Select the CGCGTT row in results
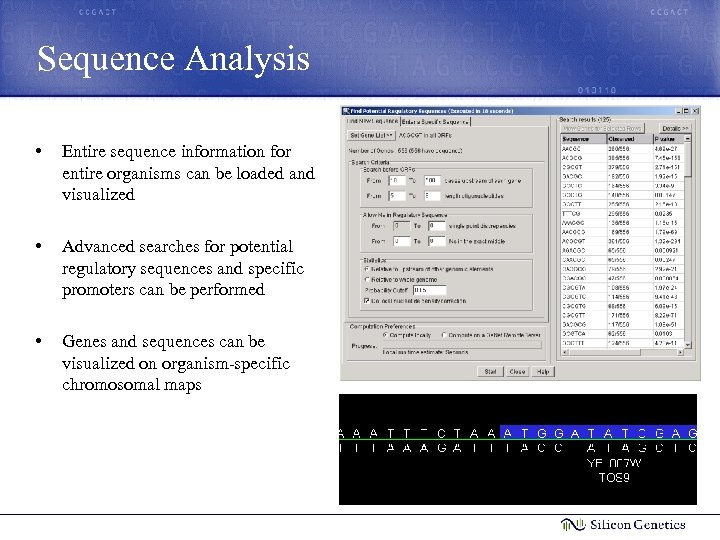This screenshot has height=540, width=720. tap(622, 315)
